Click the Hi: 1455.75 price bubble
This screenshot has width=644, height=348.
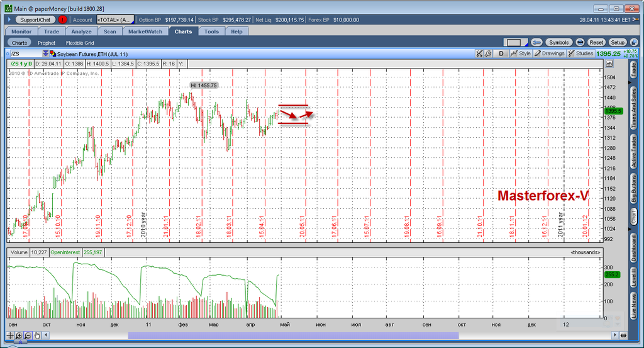(x=204, y=86)
